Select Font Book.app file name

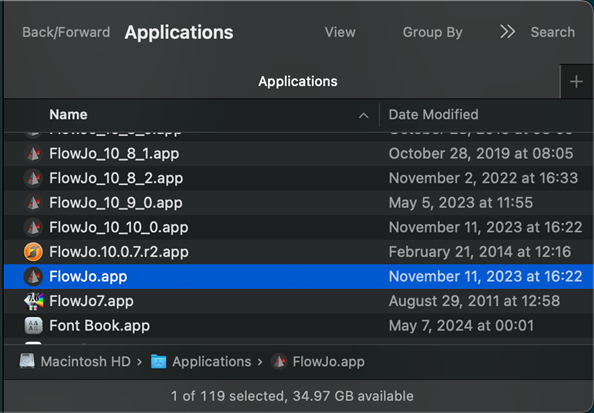tap(100, 326)
